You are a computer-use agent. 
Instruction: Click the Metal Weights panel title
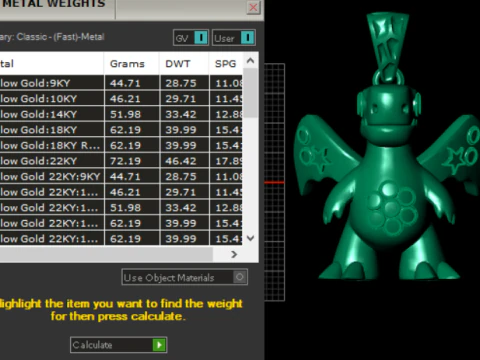click(x=53, y=4)
